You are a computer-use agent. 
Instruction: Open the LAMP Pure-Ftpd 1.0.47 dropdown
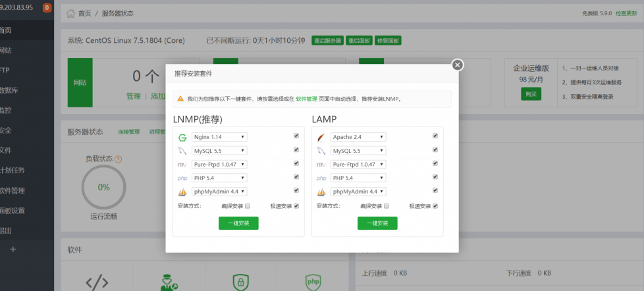point(358,164)
